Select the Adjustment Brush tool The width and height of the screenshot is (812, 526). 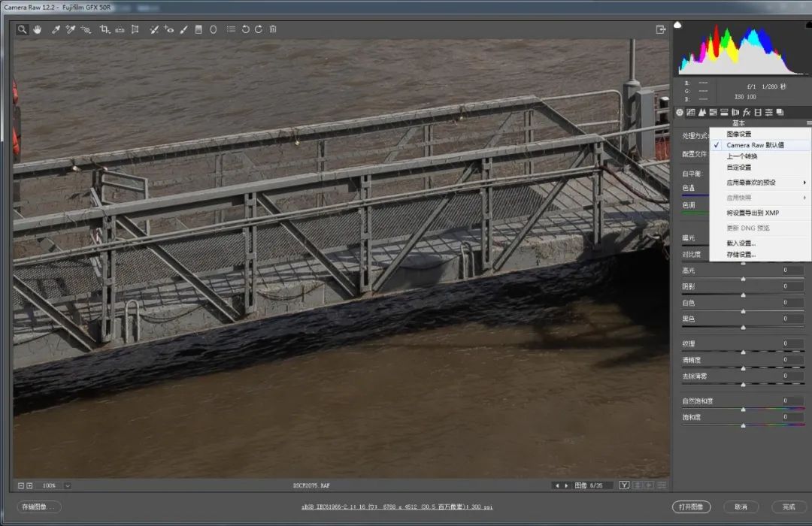pos(183,29)
